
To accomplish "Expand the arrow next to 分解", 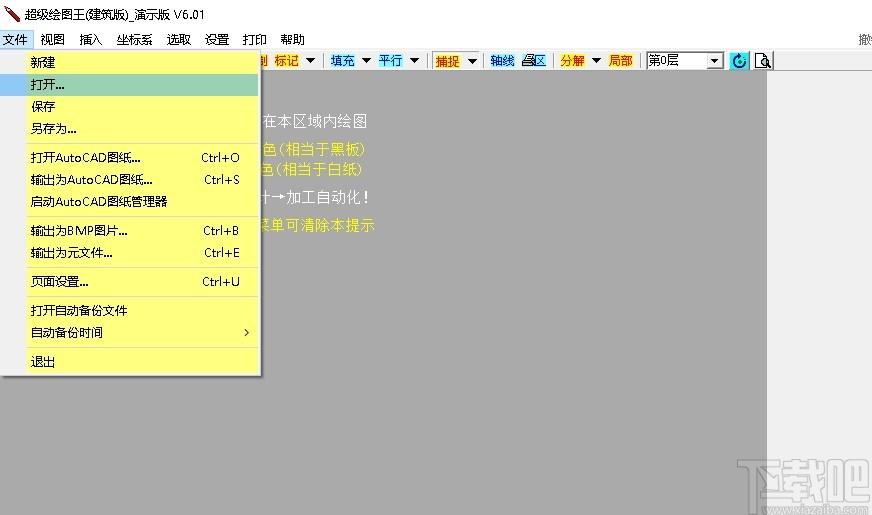I will (x=596, y=61).
